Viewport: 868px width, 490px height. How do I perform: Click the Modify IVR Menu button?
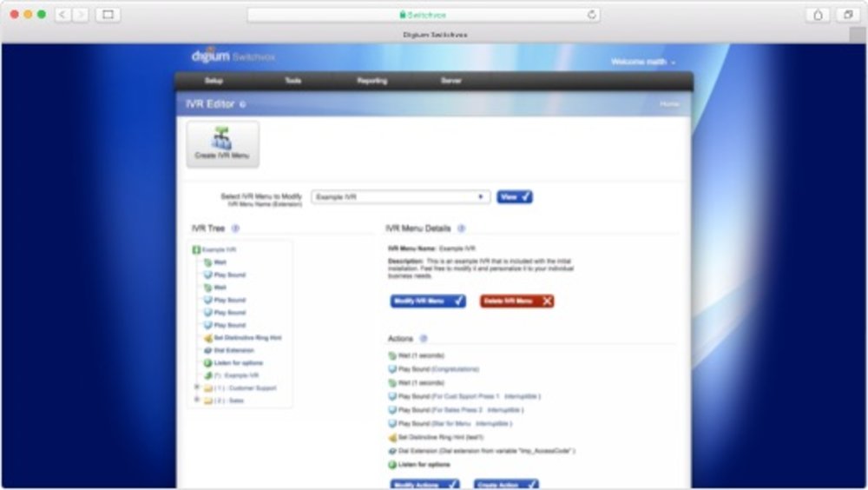[x=428, y=301]
